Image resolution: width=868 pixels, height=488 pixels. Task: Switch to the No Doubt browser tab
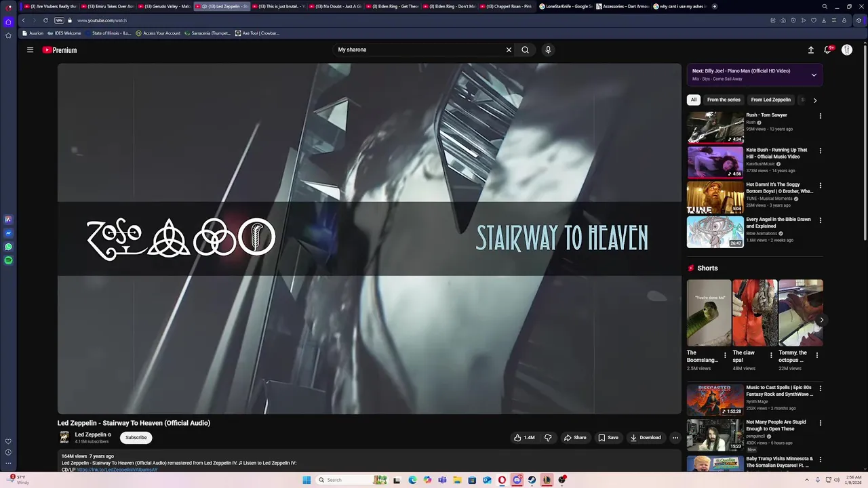(335, 6)
